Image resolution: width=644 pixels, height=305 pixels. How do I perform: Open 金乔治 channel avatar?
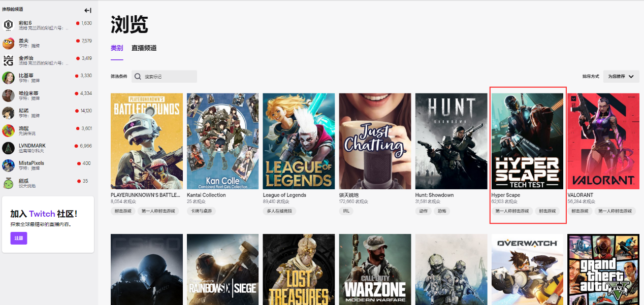pos(8,60)
